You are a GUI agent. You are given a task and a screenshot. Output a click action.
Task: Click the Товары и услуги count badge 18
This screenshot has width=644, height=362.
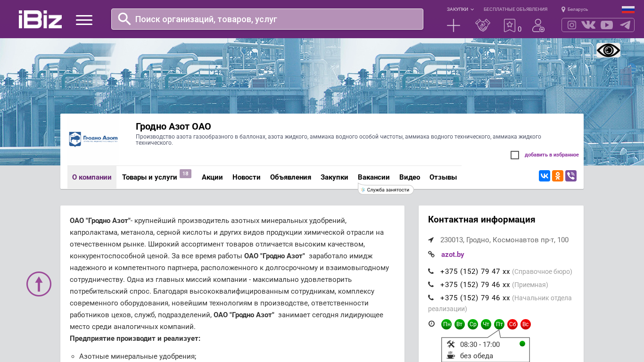(185, 174)
